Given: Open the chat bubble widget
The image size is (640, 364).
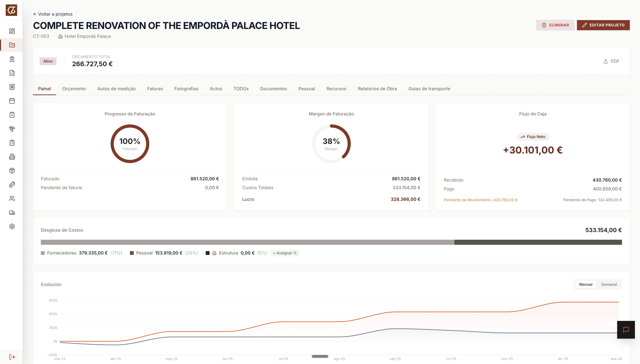Looking at the screenshot, I should pyautogui.click(x=626, y=330).
